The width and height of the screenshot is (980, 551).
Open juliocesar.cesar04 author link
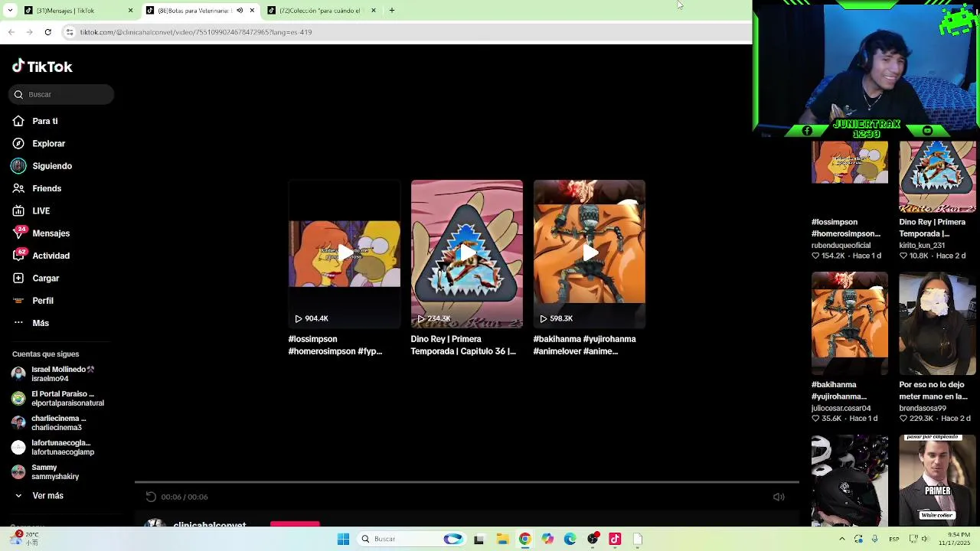click(x=841, y=409)
